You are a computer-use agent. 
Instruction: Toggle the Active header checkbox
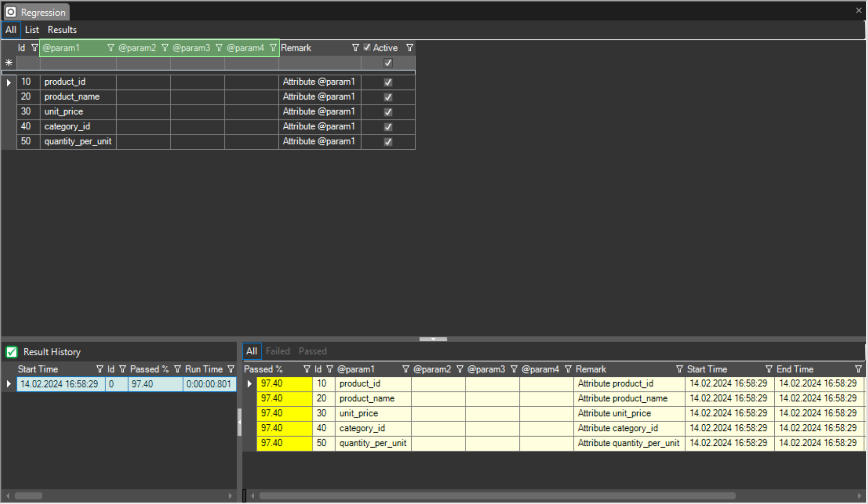pyautogui.click(x=367, y=47)
